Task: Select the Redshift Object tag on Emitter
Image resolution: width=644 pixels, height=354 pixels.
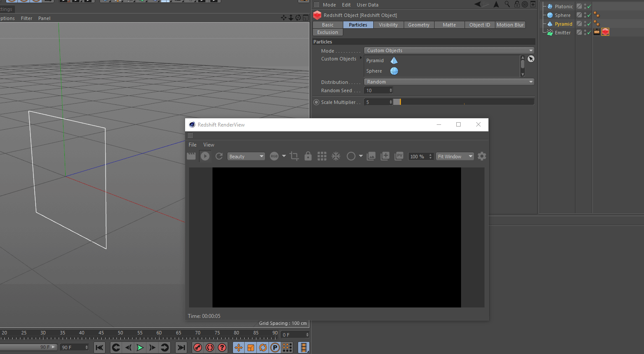Action: tap(605, 32)
